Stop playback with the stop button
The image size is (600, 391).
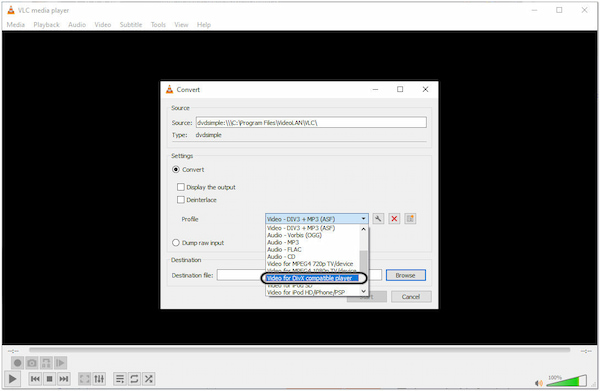click(49, 379)
